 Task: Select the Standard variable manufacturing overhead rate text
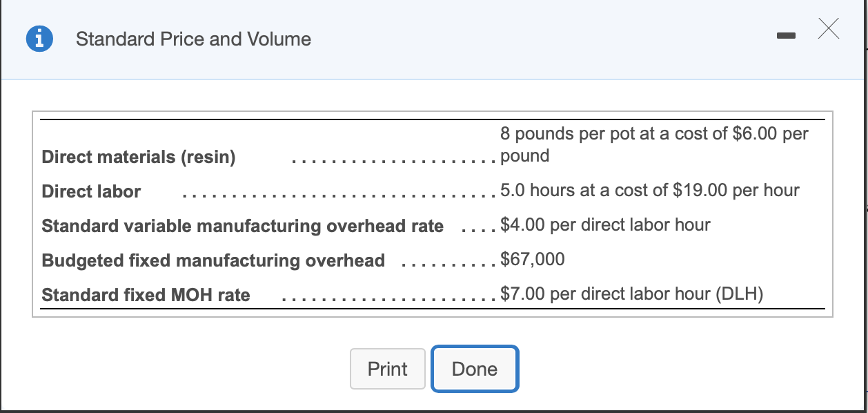tap(241, 226)
